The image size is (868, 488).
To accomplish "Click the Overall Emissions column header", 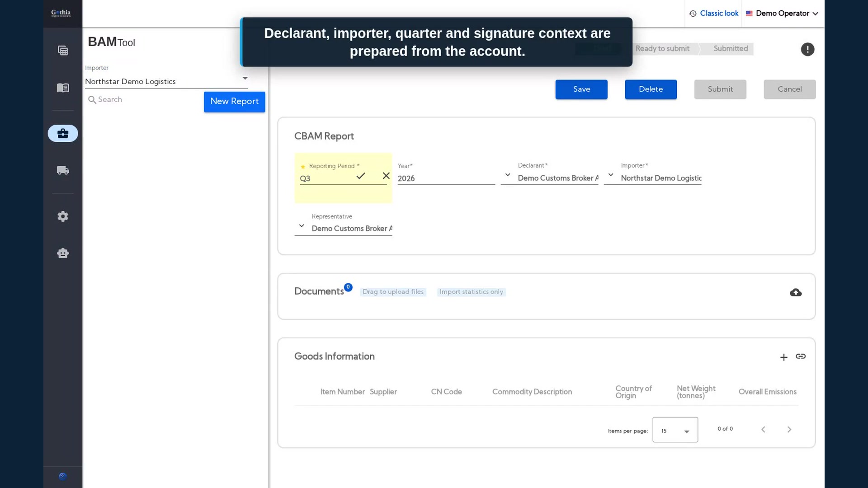I will [x=768, y=392].
